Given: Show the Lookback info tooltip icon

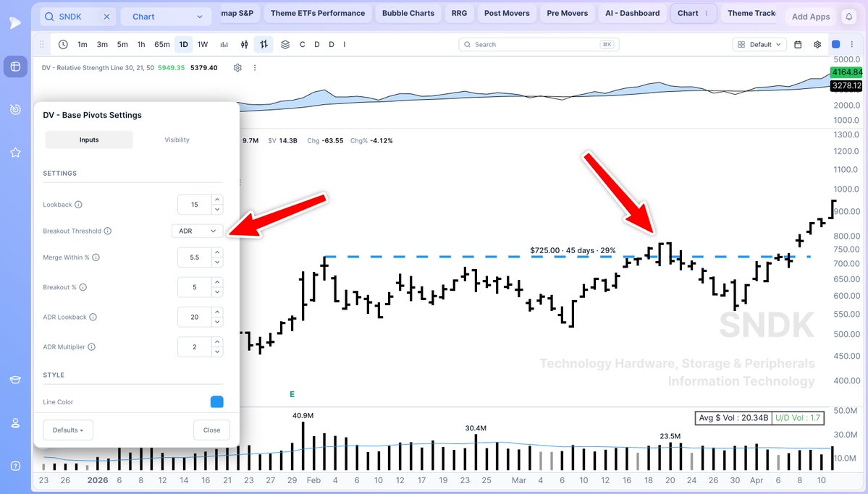Looking at the screenshot, I should (x=79, y=205).
